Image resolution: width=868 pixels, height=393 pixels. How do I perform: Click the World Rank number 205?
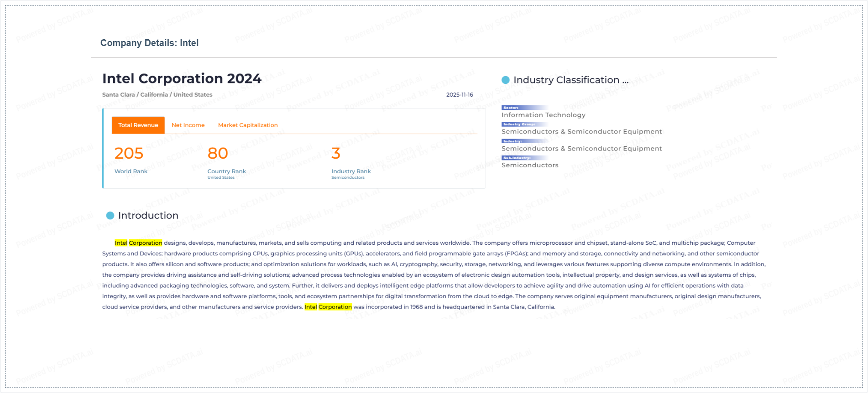tap(129, 154)
